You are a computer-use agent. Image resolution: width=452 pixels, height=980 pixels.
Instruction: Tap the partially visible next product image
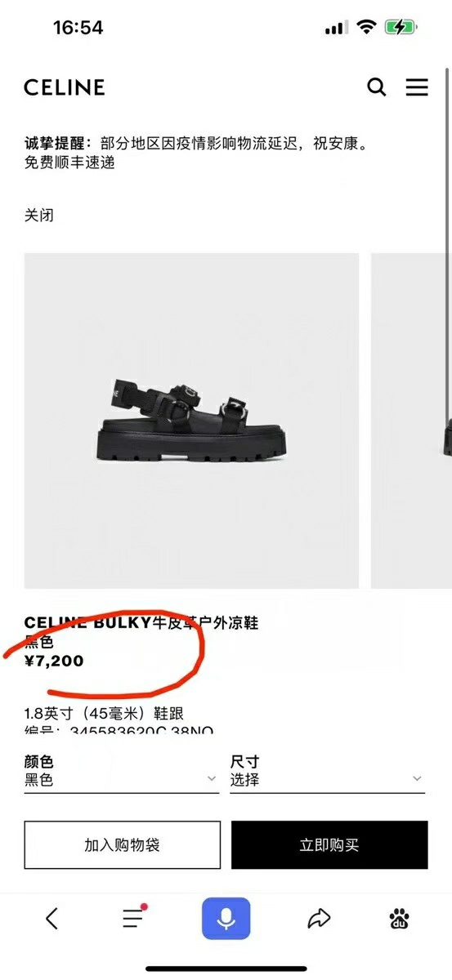click(x=411, y=421)
